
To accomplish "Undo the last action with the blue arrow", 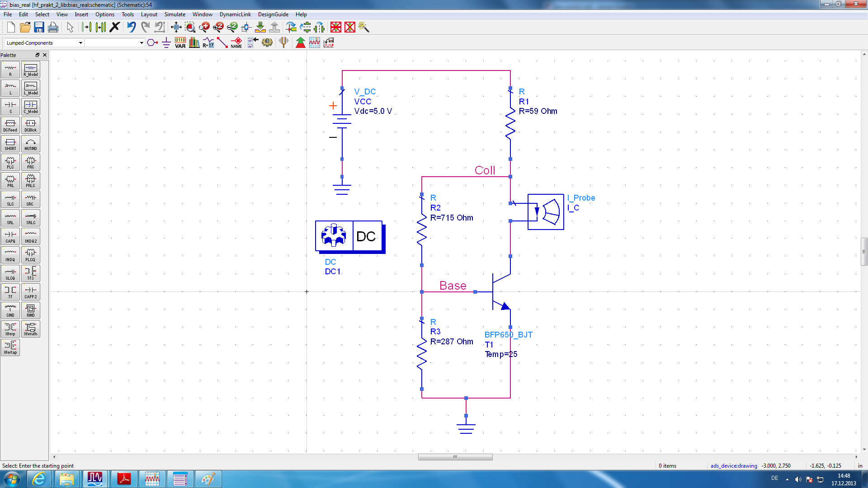I will [131, 27].
